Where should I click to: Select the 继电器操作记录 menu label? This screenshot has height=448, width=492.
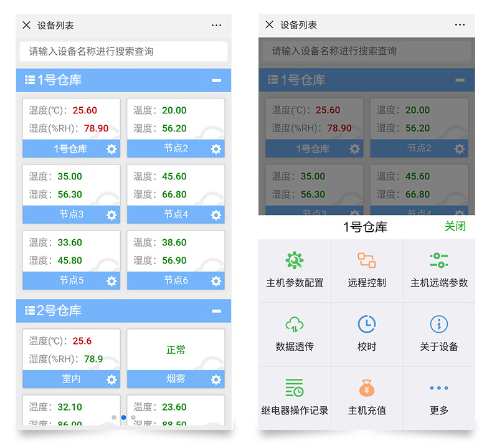tap(295, 411)
